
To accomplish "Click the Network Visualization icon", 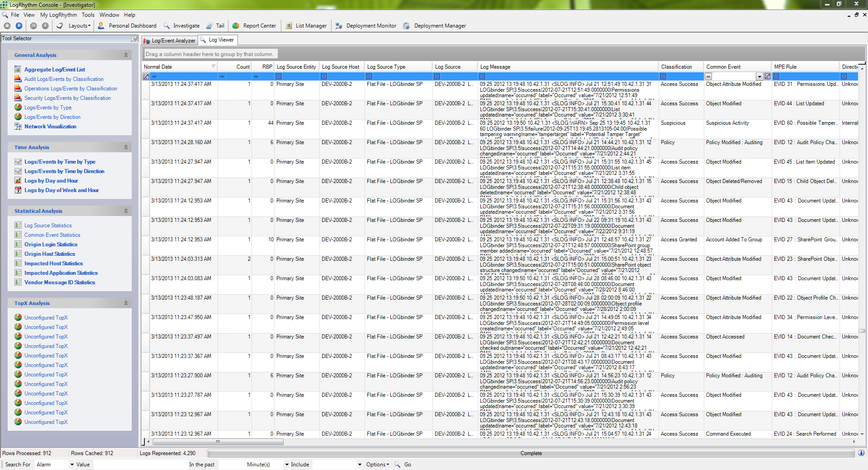I will tap(18, 126).
